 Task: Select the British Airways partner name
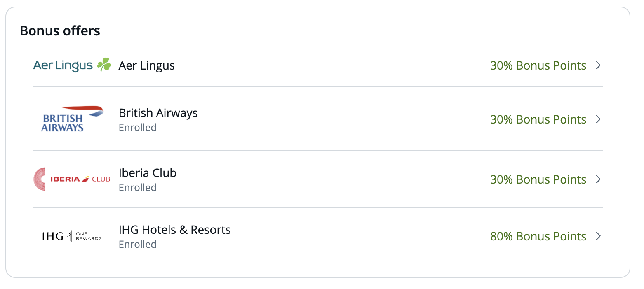[x=158, y=113]
